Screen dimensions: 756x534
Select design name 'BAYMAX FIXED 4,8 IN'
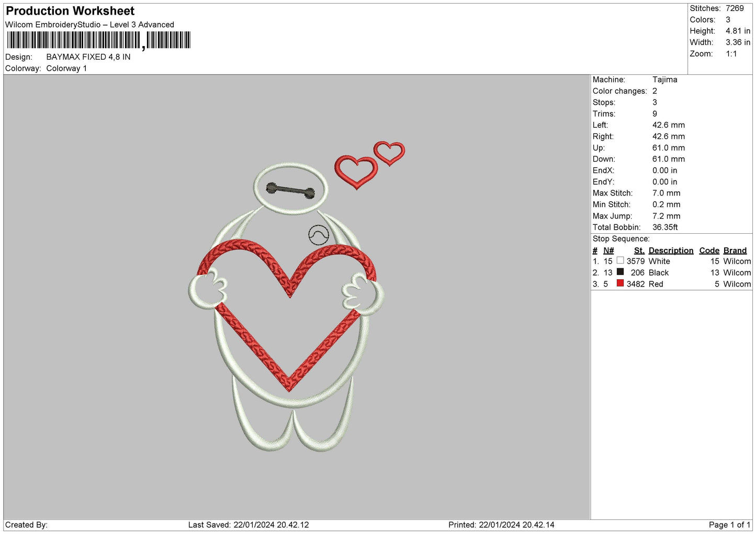tap(88, 57)
